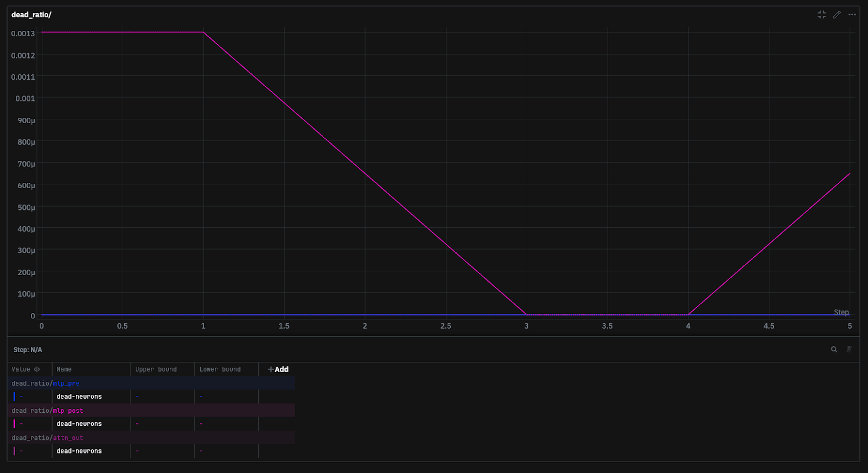Click the Value column header
868x473 pixels.
21,369
